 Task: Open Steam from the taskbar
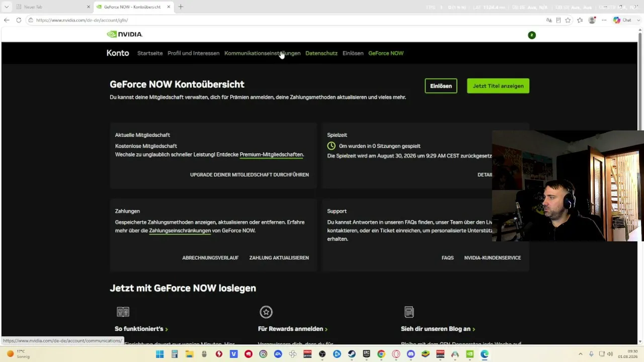(x=352, y=354)
